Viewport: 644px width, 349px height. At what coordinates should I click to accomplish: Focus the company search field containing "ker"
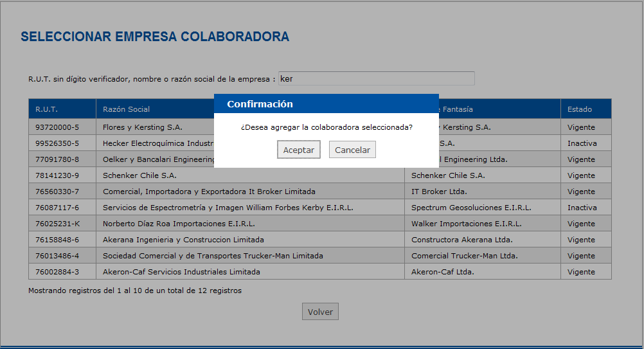[x=376, y=78]
